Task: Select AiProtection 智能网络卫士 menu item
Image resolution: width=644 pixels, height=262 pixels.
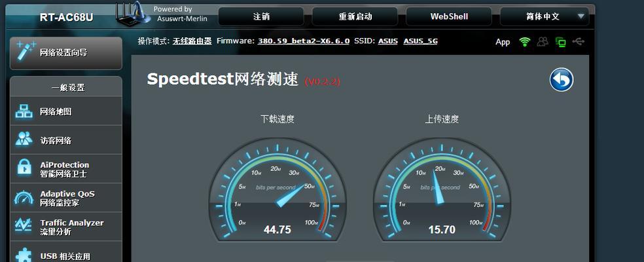Action: coord(66,169)
